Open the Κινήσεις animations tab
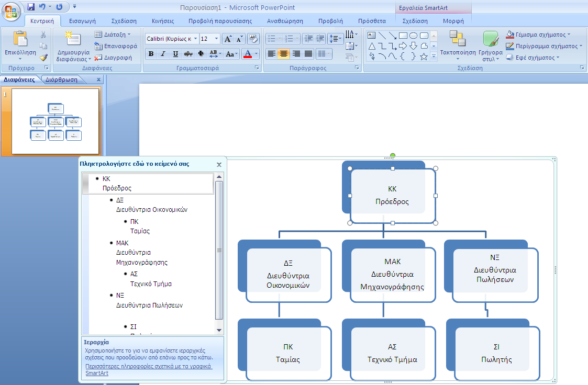The height and width of the screenshot is (385, 588). coord(163,21)
